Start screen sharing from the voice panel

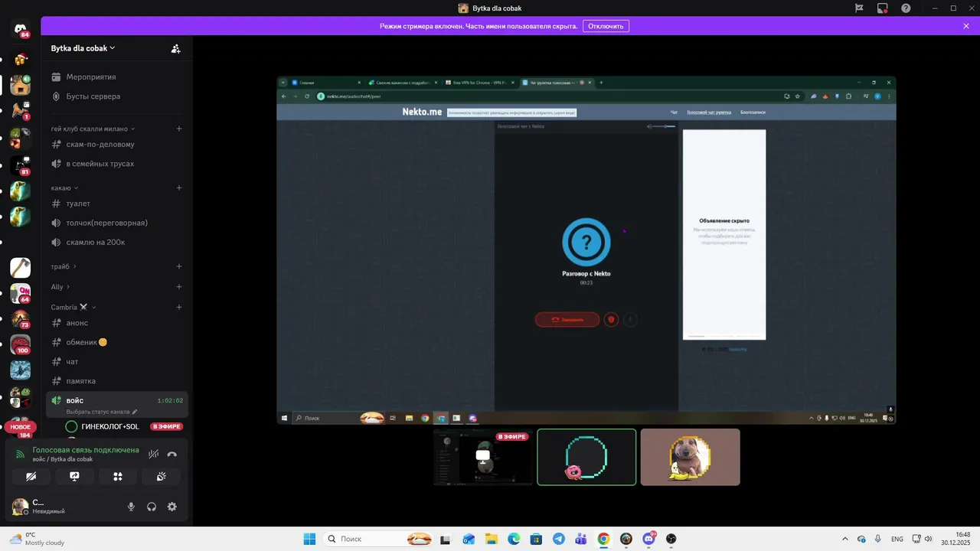tap(74, 476)
